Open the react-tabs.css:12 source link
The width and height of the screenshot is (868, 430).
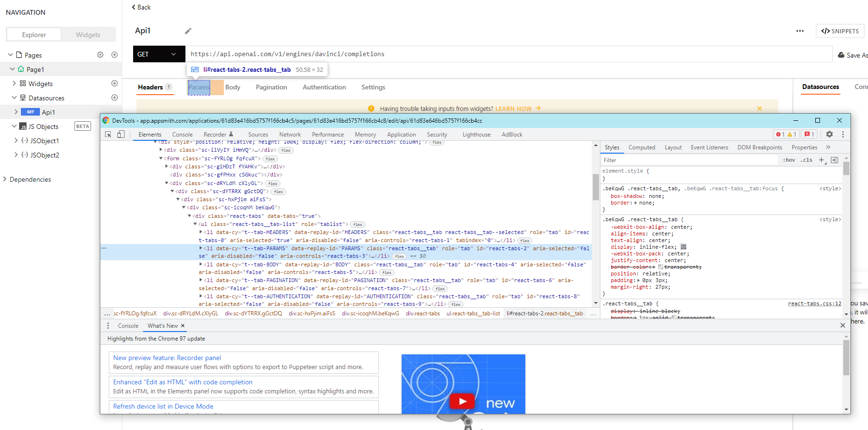coord(814,303)
